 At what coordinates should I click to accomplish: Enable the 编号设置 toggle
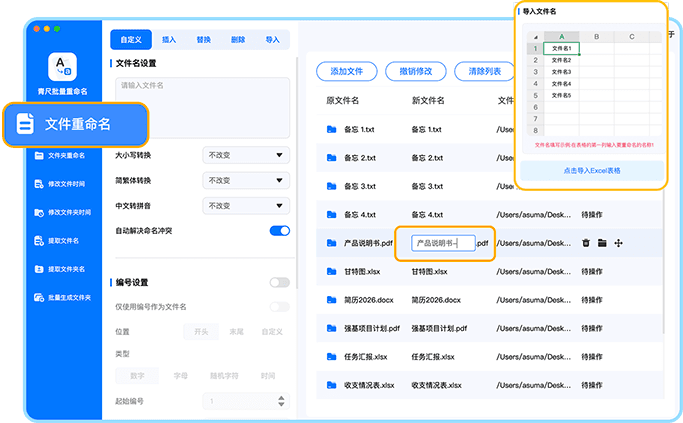pos(279,283)
